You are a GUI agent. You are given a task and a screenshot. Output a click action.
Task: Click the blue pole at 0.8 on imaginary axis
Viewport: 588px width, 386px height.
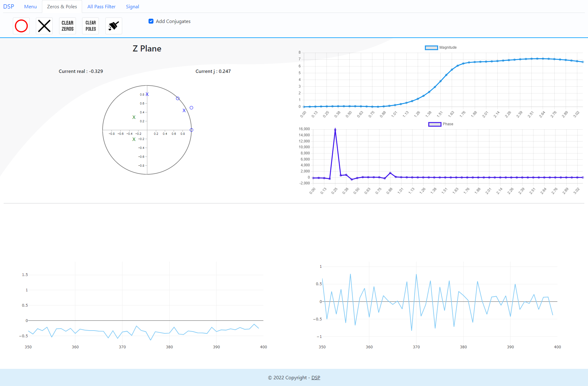point(147,94)
